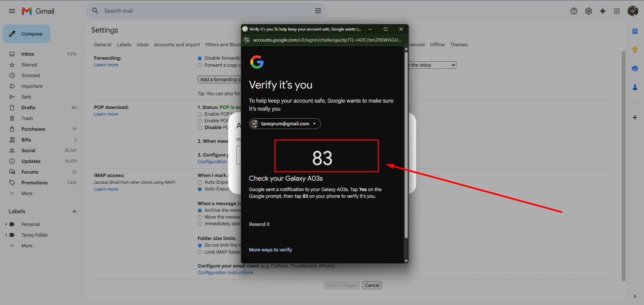Screen dimensions: 644x305
Task: Switch to the Offline settings tab
Action: tap(437, 45)
